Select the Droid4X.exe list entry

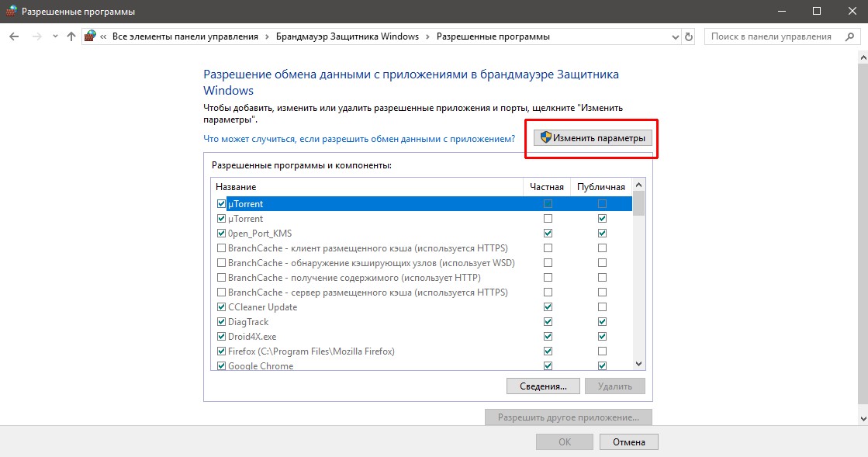[x=252, y=336]
